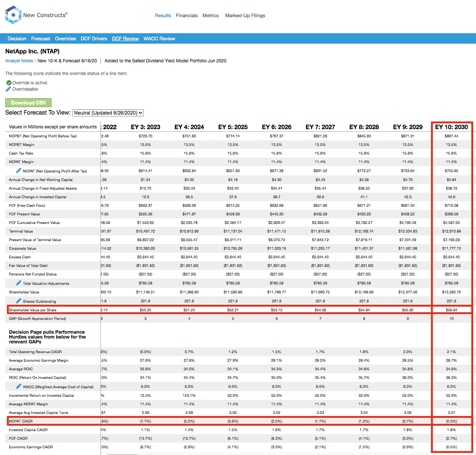This screenshot has width=476, height=455.
Task: Click the New Constructs brand name
Action: (x=45, y=15)
